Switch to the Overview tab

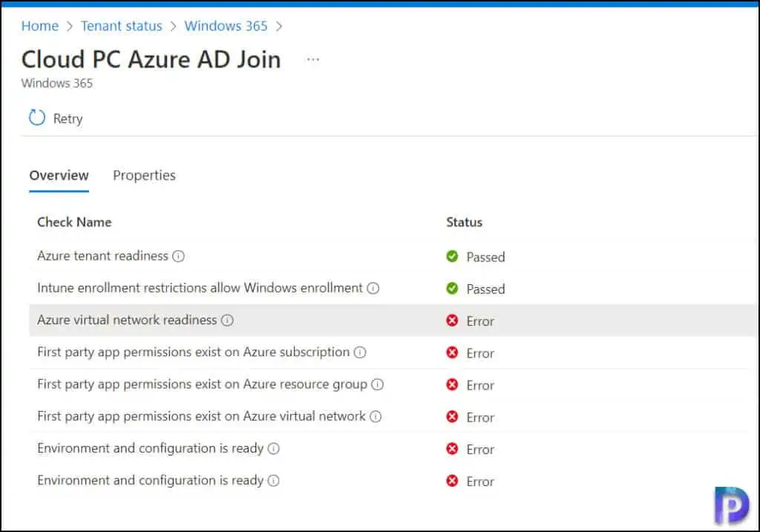pos(59,175)
